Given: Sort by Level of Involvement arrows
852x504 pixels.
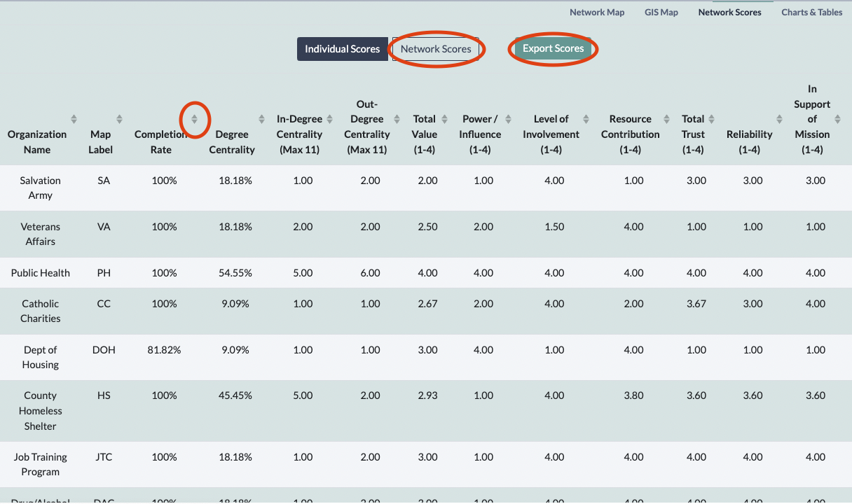Looking at the screenshot, I should tap(586, 119).
